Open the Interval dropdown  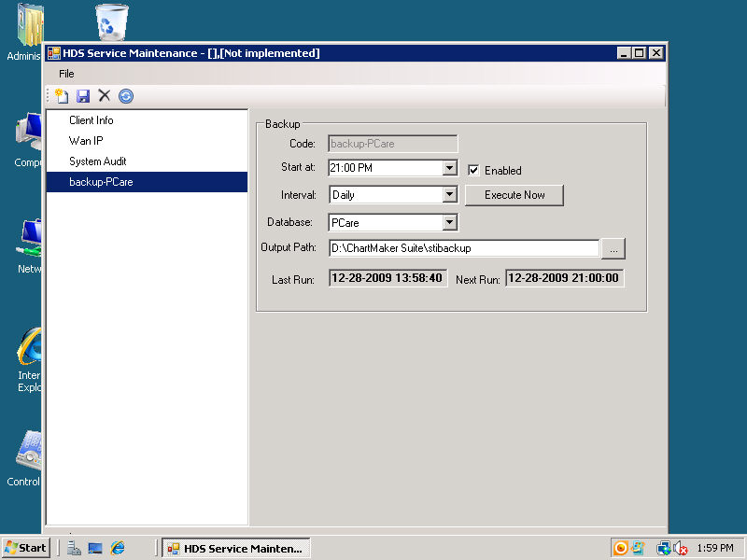coord(449,195)
